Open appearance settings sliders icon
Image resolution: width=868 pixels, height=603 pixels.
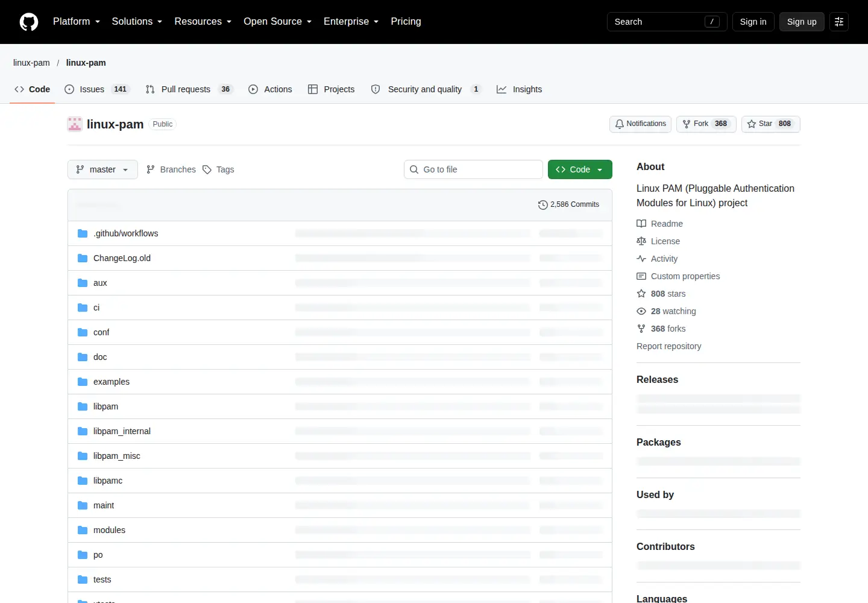click(839, 22)
